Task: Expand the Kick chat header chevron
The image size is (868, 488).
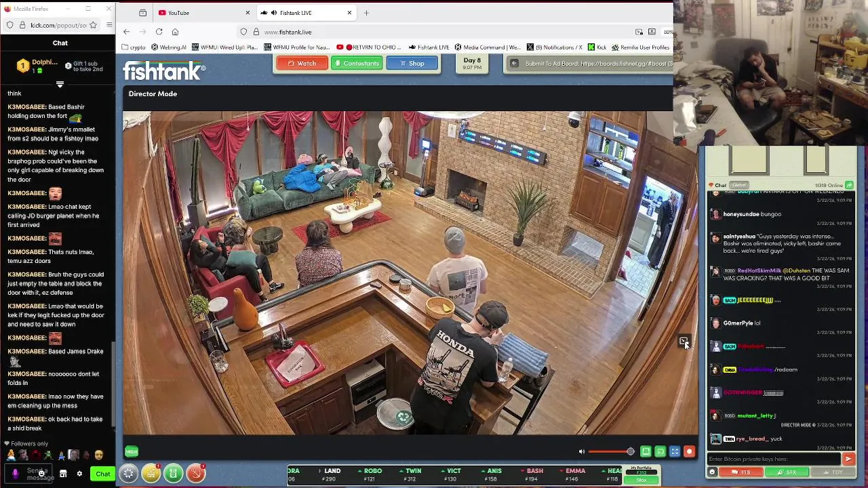Action: [60, 84]
